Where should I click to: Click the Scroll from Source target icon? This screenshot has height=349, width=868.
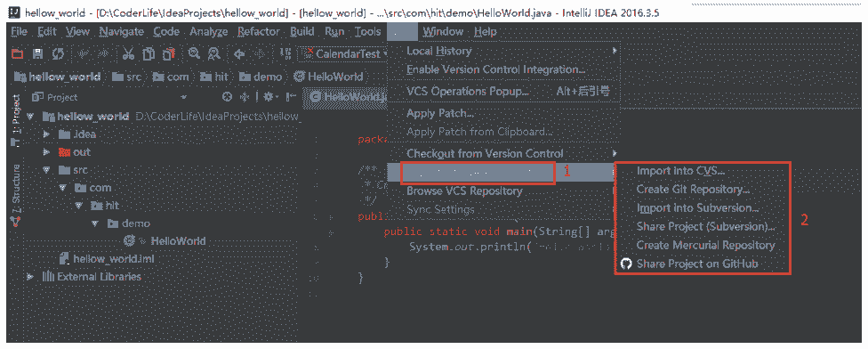(227, 97)
